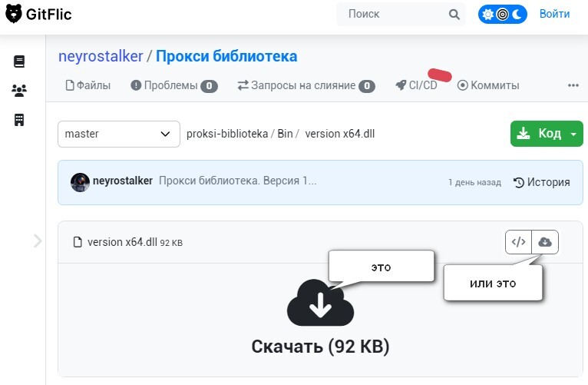The height and width of the screenshot is (385, 588).
Task: Select the auto theme target icon
Action: (503, 15)
